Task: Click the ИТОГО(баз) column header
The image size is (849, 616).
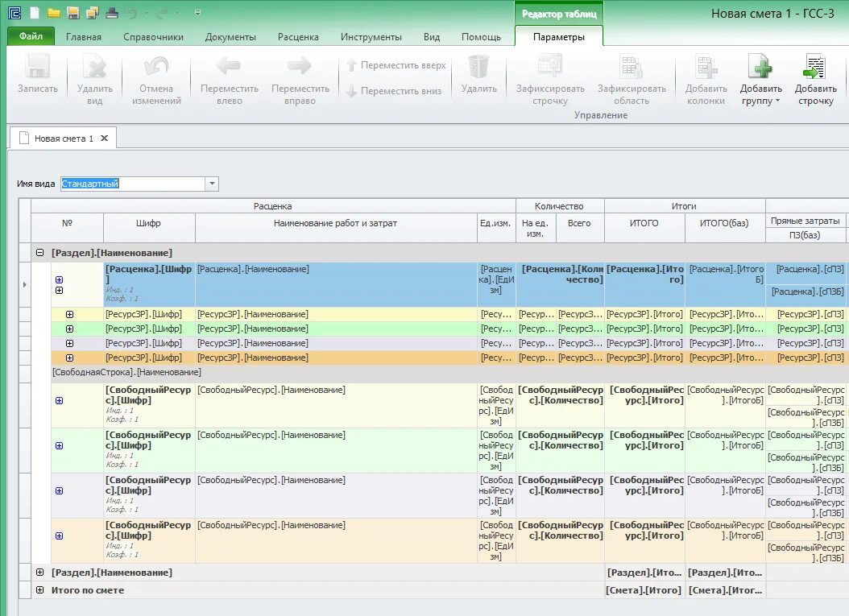Action: point(725,227)
